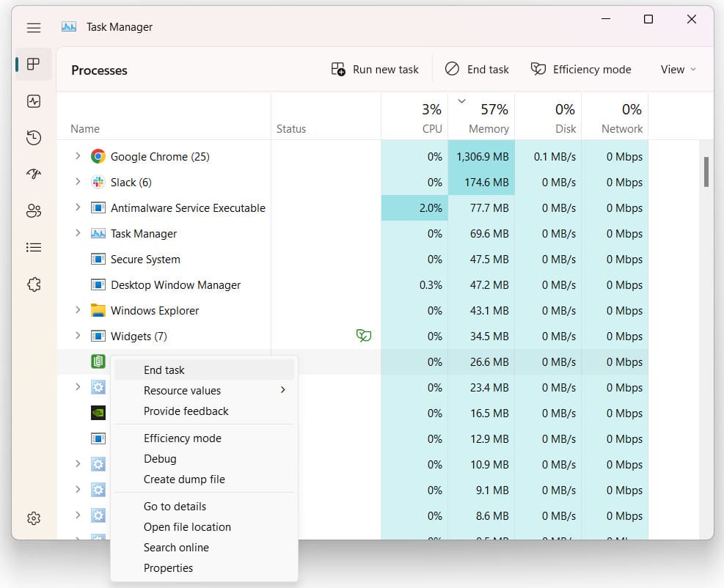This screenshot has height=588, width=724.
Task: Select Efficiency mode in context menu
Action: [204, 438]
